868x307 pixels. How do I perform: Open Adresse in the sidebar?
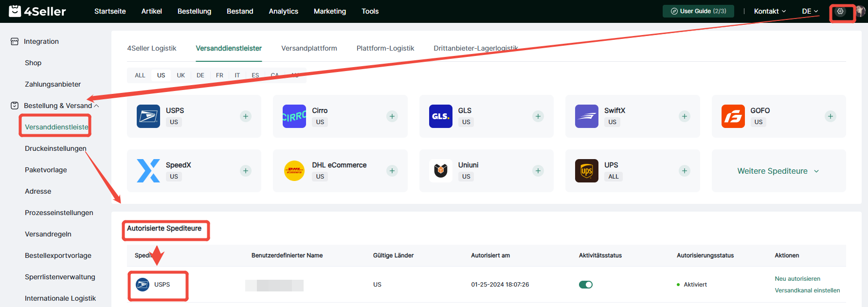38,191
